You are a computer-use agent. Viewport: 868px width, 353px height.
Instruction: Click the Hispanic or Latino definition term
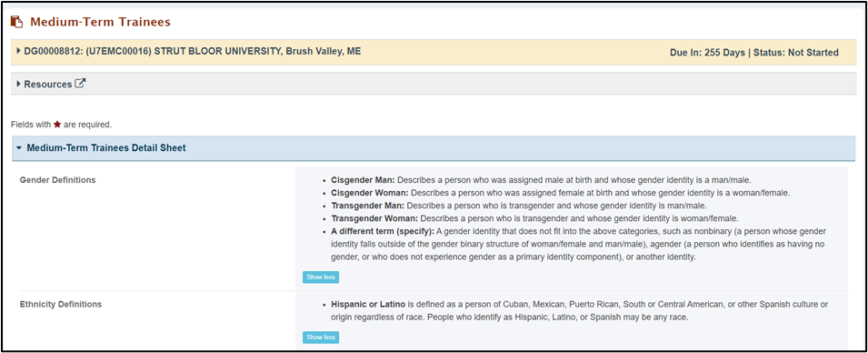(x=369, y=304)
